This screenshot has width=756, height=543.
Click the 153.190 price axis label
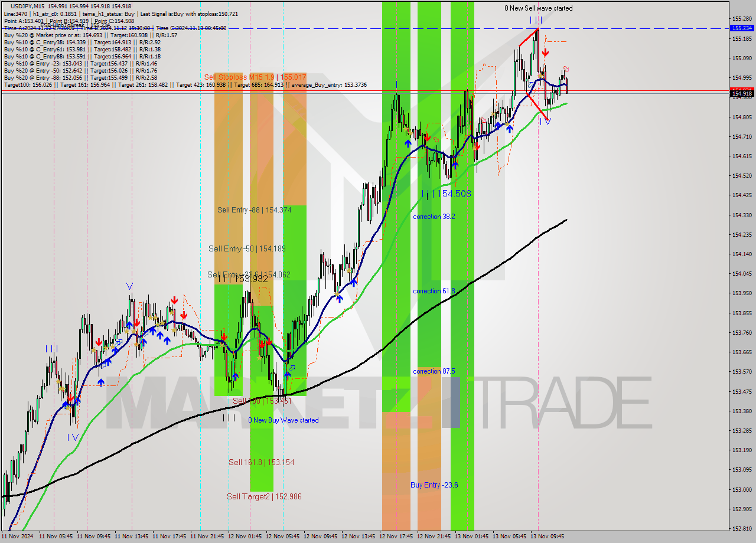[742, 450]
